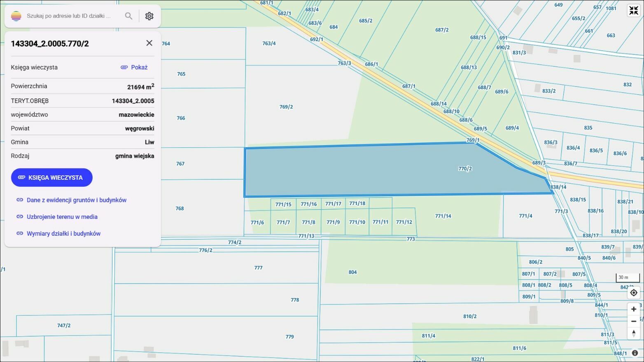Click Pokaż link for księga wieczysta

(x=134, y=67)
